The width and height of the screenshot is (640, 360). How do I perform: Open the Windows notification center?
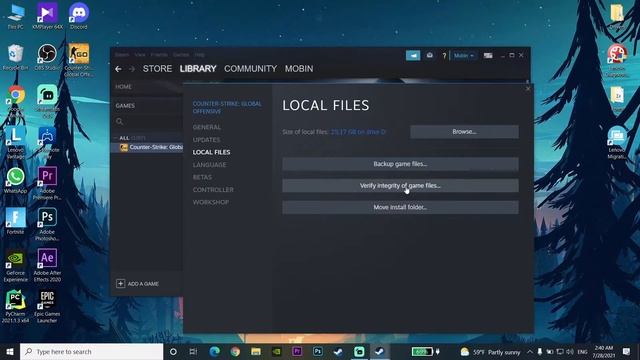pos(627,351)
